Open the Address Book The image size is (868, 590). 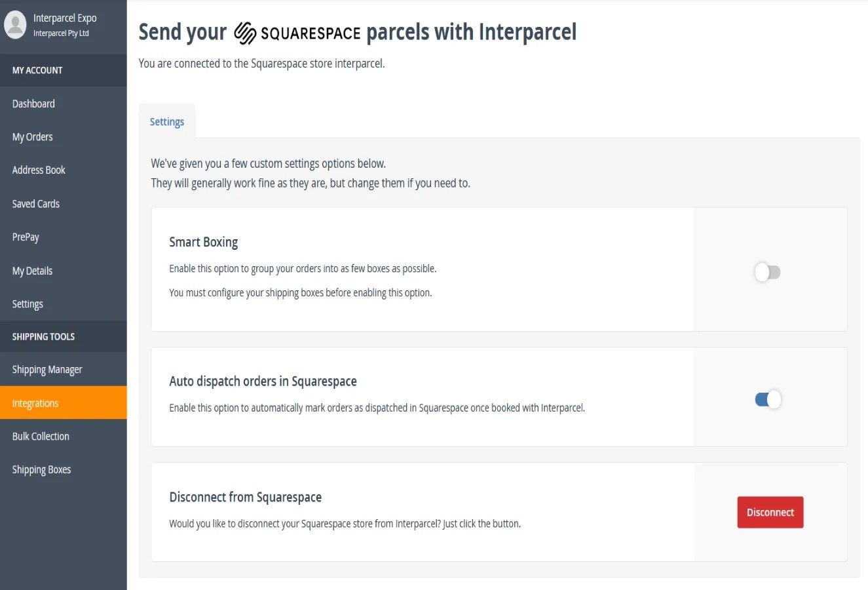tap(38, 170)
